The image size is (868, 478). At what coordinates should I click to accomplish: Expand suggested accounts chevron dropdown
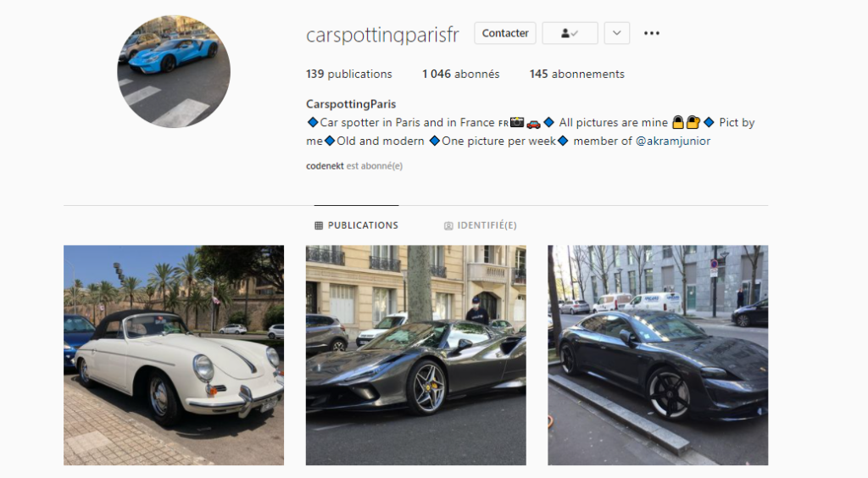click(x=617, y=33)
